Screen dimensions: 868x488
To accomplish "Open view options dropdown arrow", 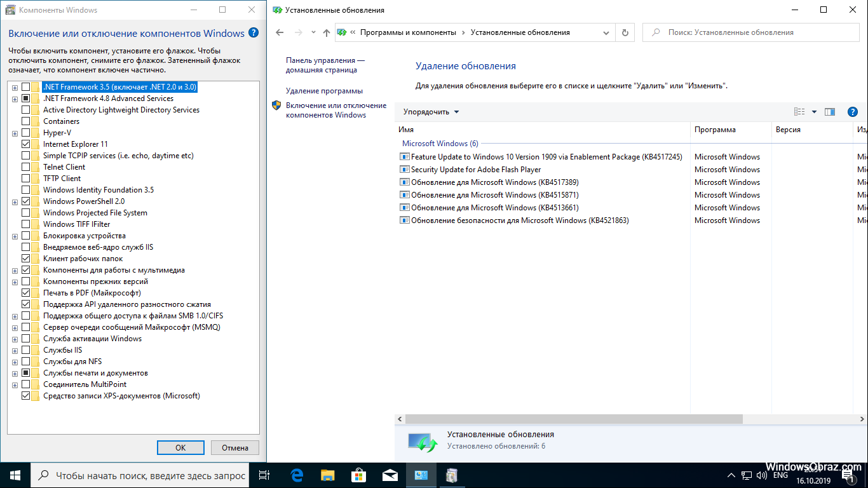I will pos(814,112).
